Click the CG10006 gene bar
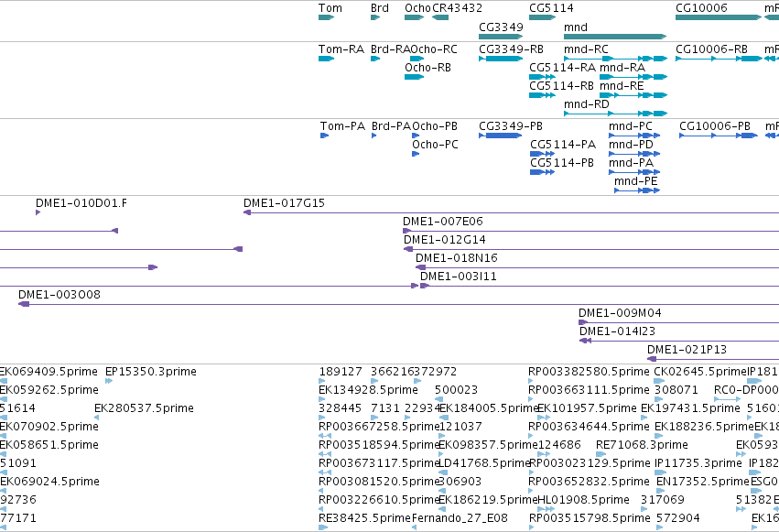Screen dimensions: 779x532 tap(719, 17)
